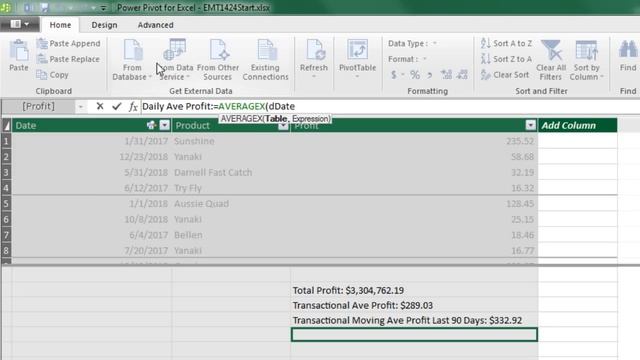The height and width of the screenshot is (360, 640).
Task: Click the Add Column header
Action: [577, 125]
